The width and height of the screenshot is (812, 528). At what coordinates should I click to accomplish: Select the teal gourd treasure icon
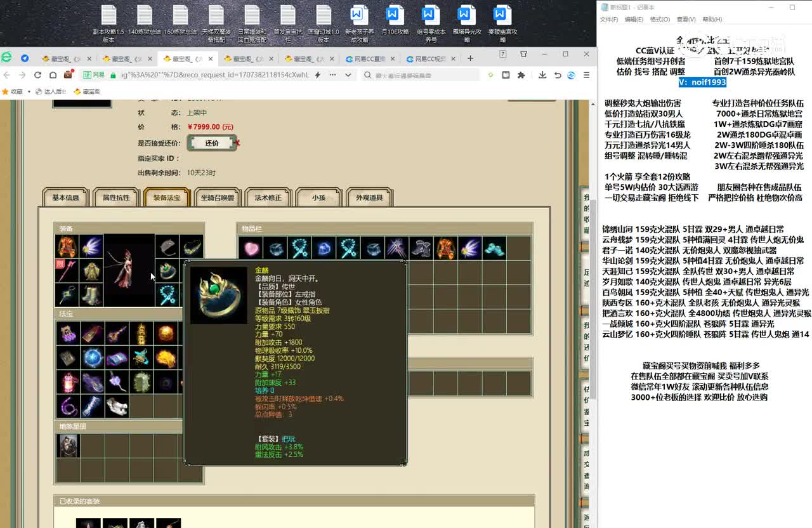(141, 358)
